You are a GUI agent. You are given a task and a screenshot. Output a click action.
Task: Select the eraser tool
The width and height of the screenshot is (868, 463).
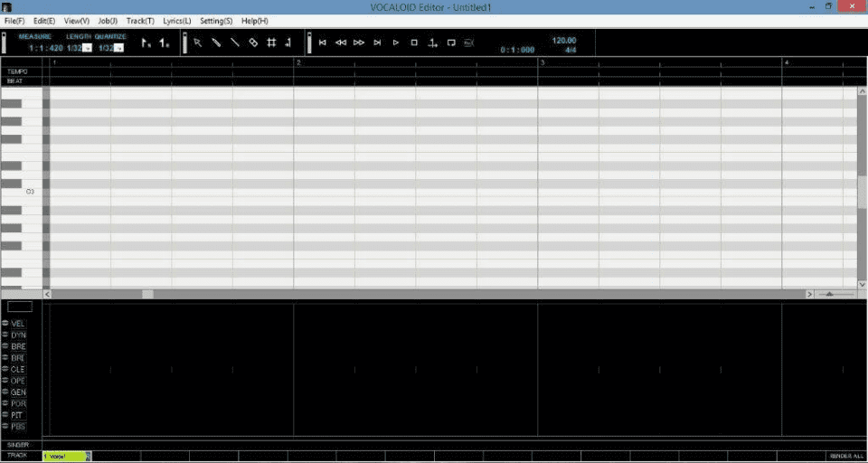point(253,43)
